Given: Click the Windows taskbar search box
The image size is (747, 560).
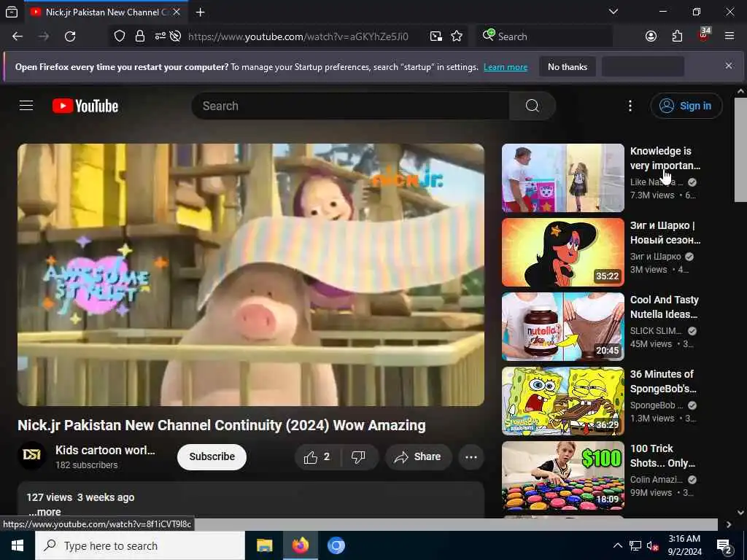Looking at the screenshot, I should [x=140, y=545].
